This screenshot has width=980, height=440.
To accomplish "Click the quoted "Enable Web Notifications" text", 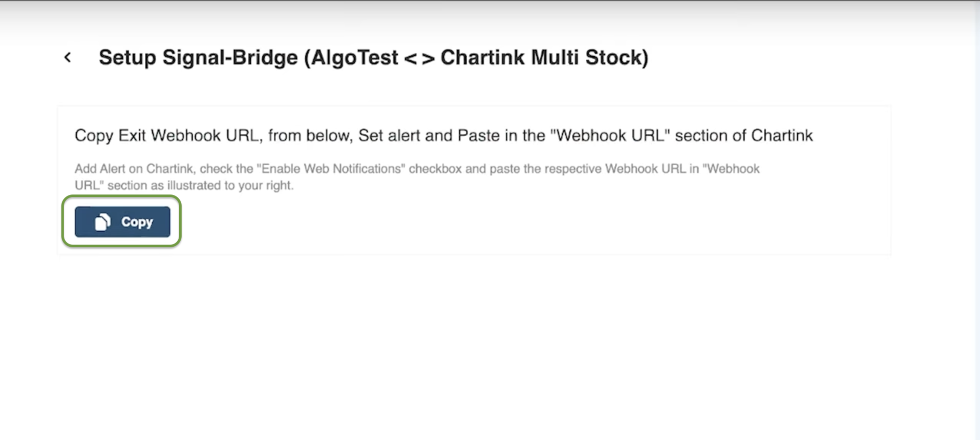I will (331, 169).
